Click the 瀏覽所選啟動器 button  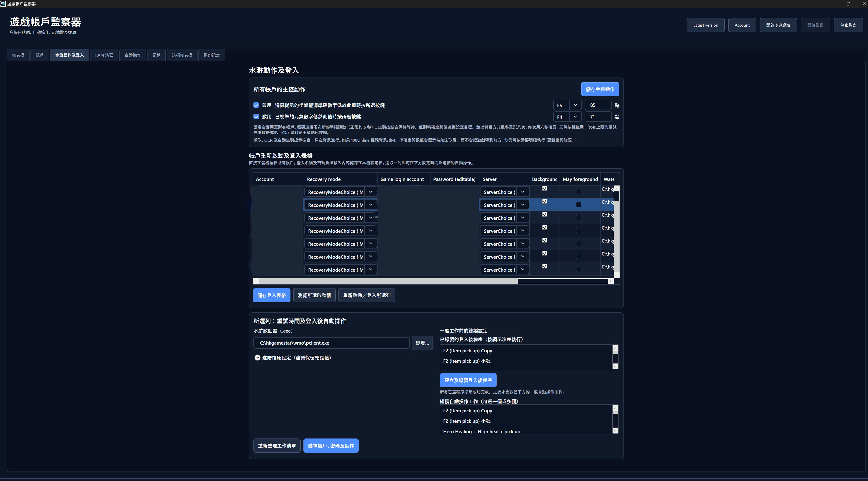coord(314,295)
